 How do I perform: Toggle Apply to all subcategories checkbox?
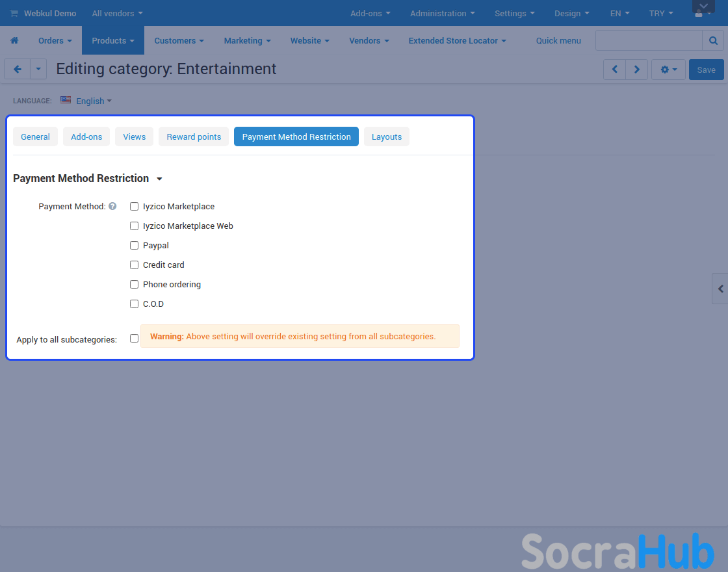(x=135, y=339)
